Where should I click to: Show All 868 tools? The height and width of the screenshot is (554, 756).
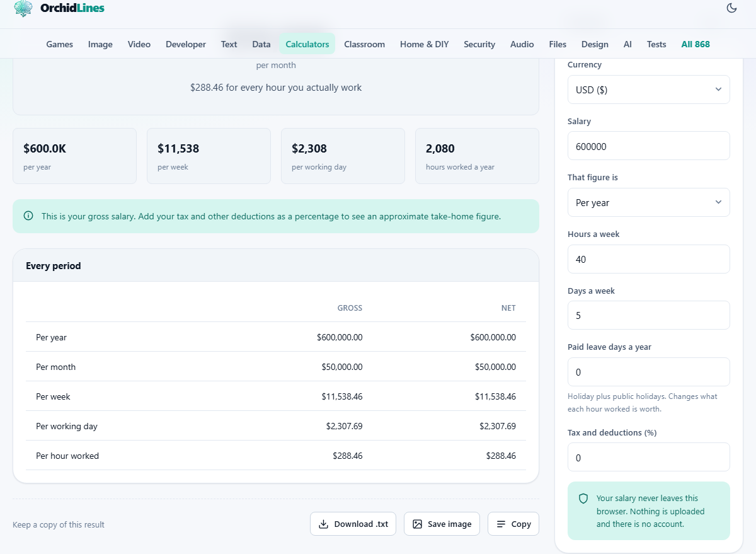(696, 44)
